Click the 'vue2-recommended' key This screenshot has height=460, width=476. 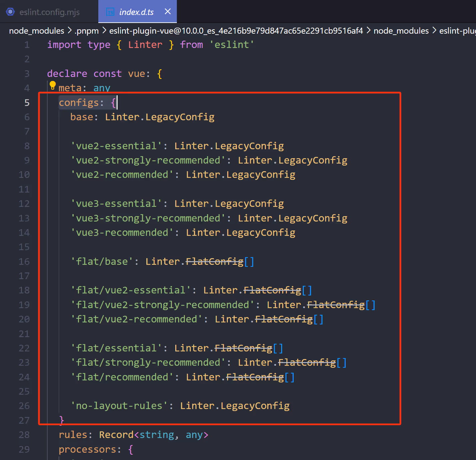point(122,175)
